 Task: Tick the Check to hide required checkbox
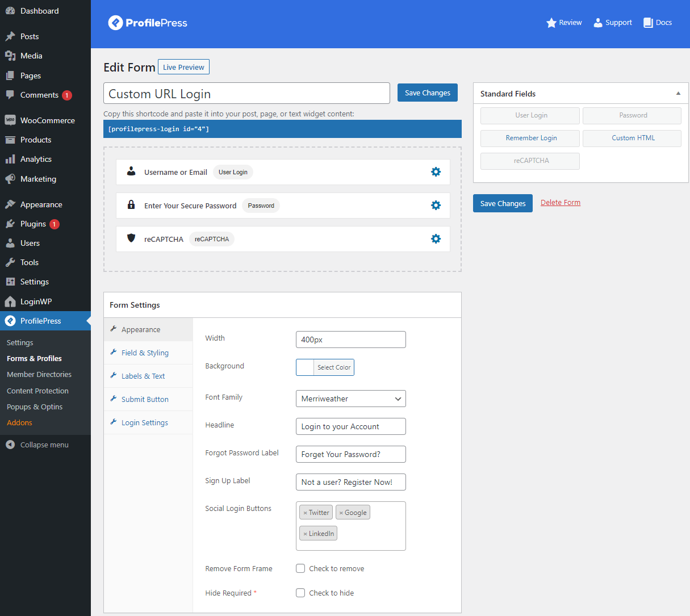coord(300,593)
